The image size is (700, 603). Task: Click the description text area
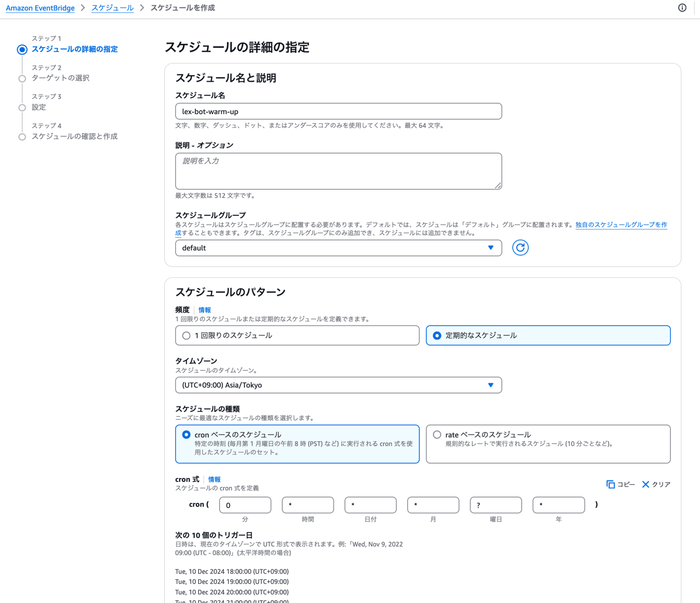click(x=338, y=171)
